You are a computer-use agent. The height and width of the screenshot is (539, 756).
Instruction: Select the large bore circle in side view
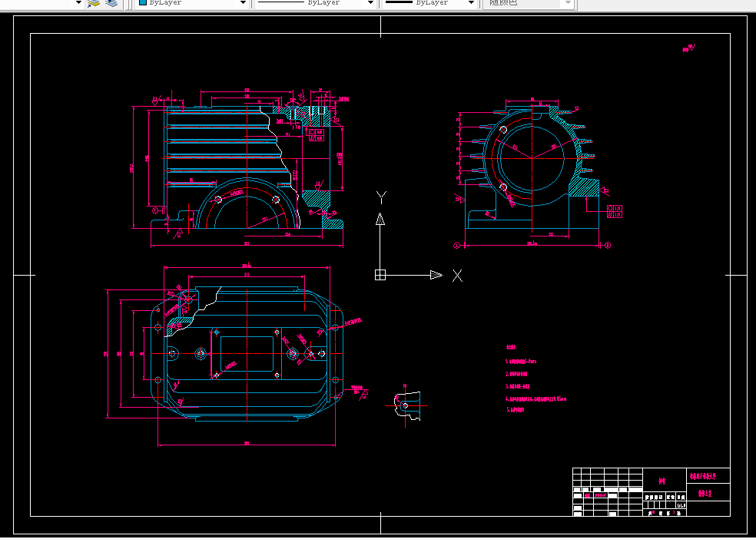coord(532,157)
